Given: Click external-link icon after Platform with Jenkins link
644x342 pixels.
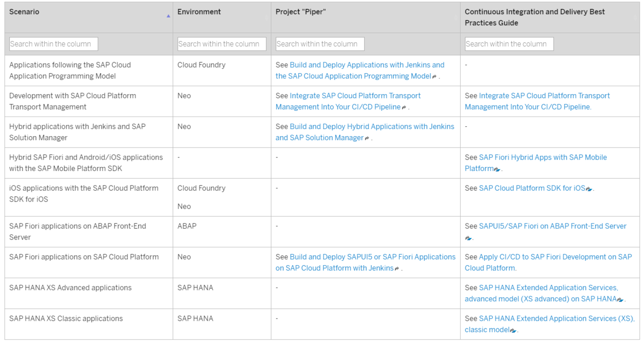Looking at the screenshot, I should pyautogui.click(x=397, y=269).
